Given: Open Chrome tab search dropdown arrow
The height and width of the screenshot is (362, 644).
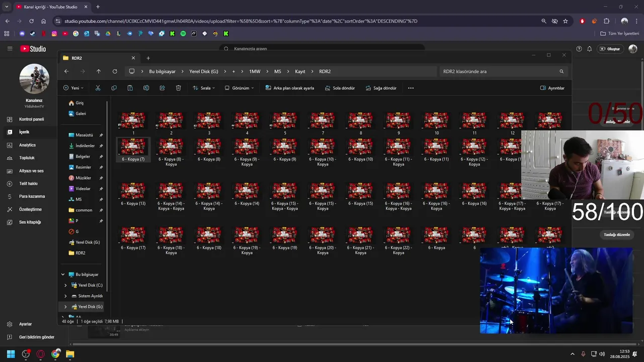Looking at the screenshot, I should click(x=7, y=7).
